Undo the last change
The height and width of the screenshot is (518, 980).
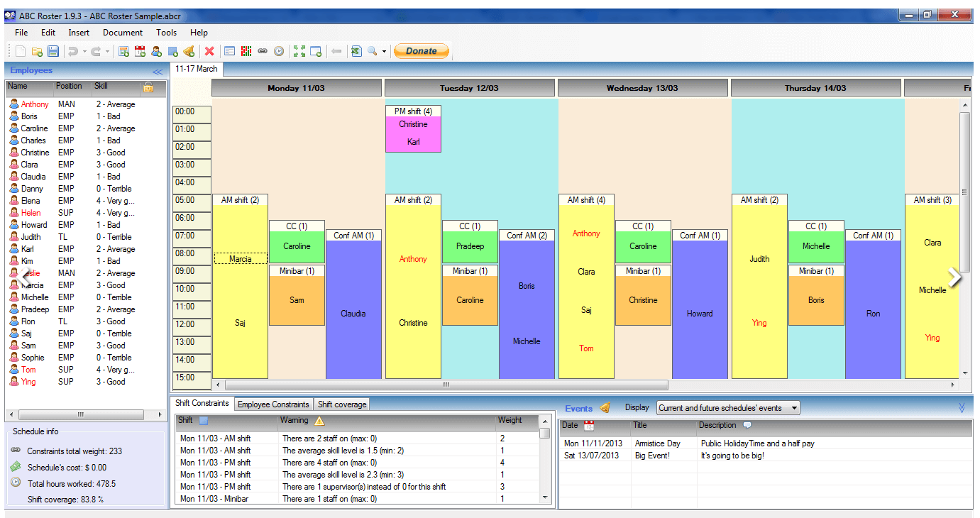72,51
